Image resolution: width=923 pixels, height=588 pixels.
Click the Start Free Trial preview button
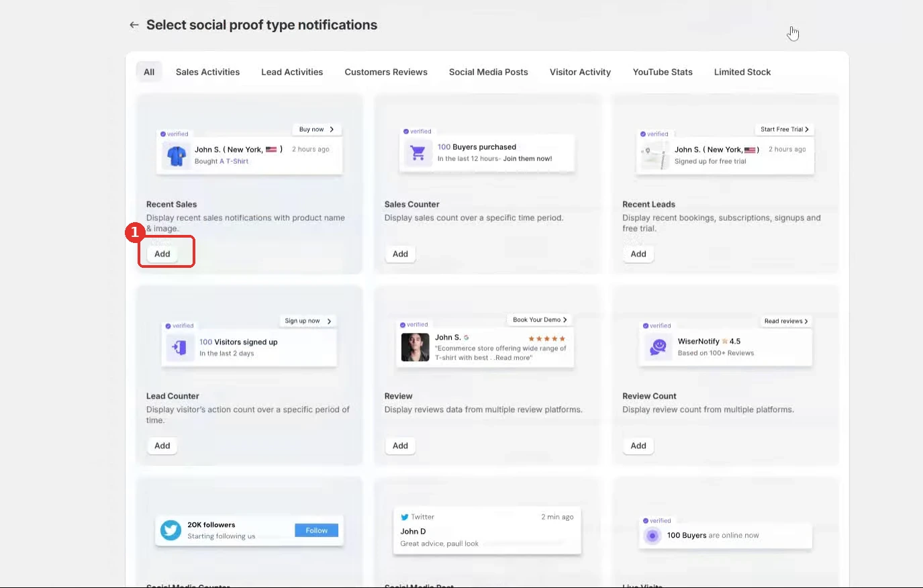click(785, 130)
